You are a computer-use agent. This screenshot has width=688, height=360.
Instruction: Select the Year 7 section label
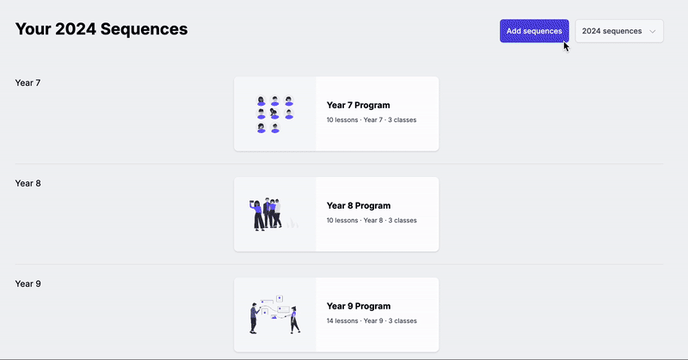pyautogui.click(x=28, y=83)
